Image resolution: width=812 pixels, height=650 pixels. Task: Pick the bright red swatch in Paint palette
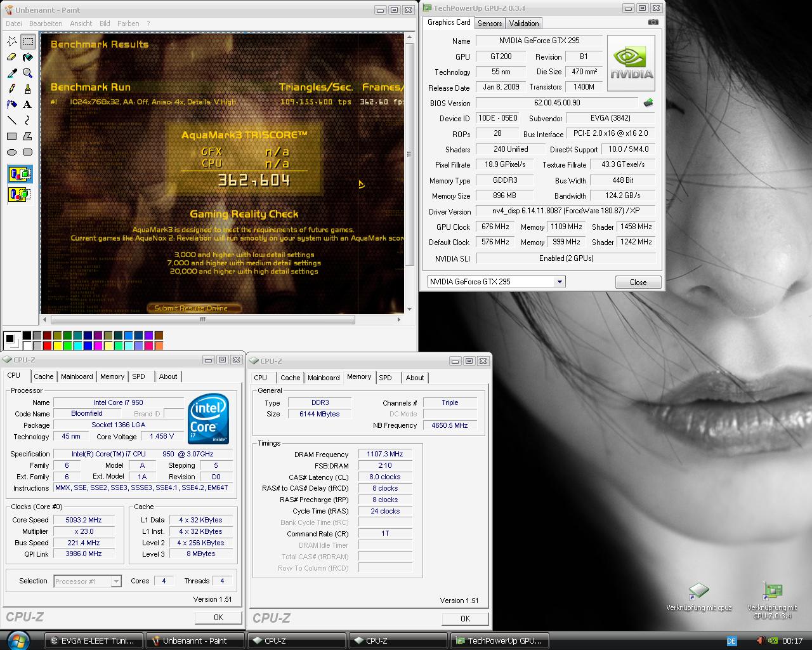(x=48, y=346)
